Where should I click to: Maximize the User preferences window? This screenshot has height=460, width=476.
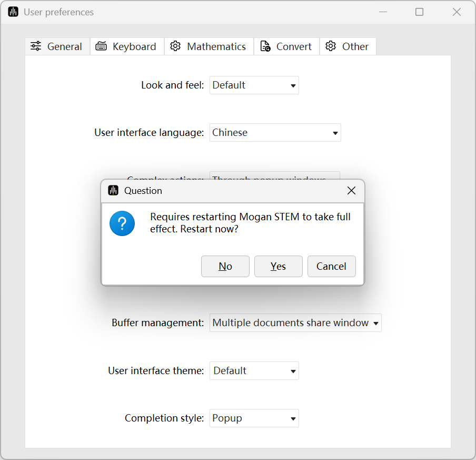[419, 12]
